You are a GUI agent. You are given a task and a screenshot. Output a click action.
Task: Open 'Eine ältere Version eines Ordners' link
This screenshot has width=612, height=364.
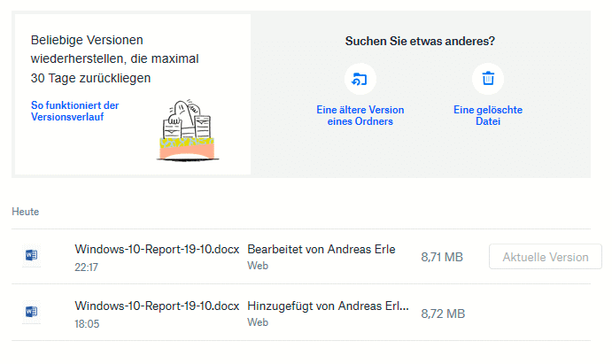tap(360, 115)
